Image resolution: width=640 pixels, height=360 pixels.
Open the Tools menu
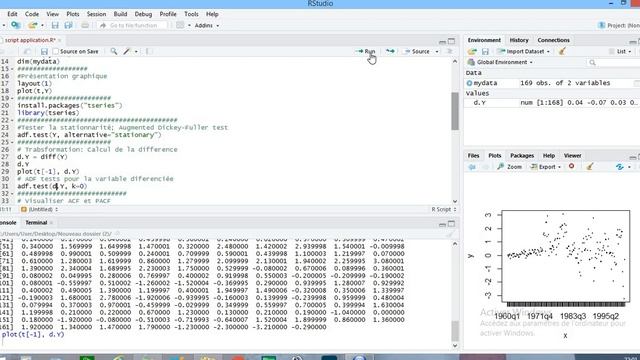191,14
